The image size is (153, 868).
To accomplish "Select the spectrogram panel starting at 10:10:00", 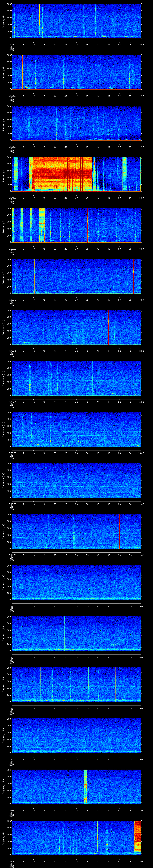I will point(77,480).
